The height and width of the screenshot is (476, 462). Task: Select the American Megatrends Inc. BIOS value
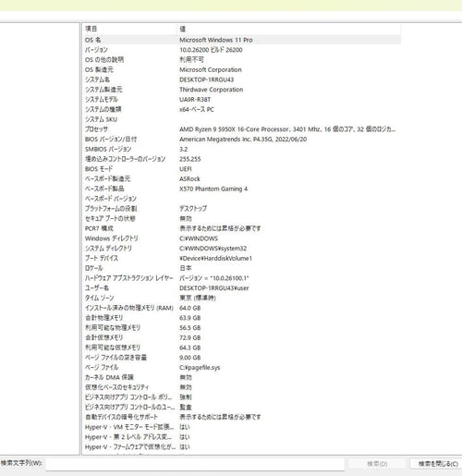243,140
